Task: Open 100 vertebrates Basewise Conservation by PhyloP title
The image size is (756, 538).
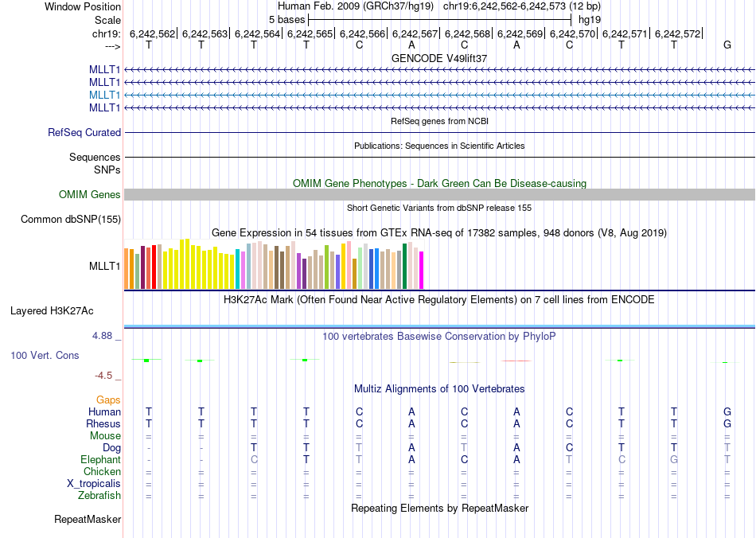Action: click(439, 337)
